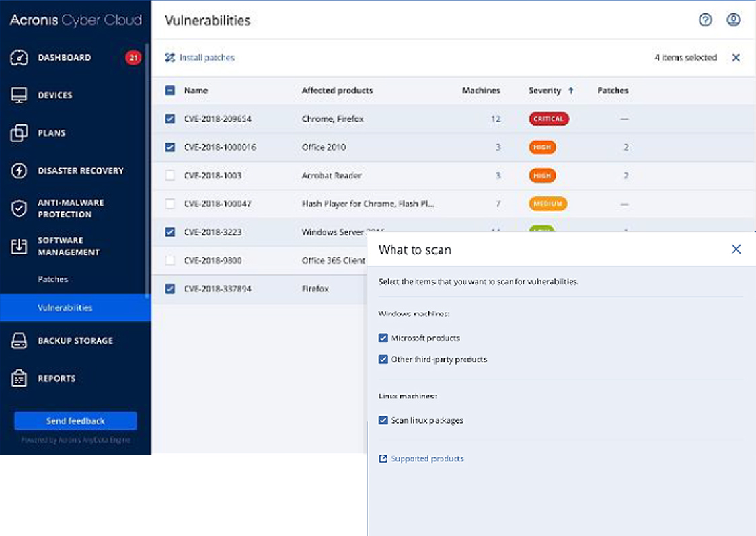
Task: Click the Devices monitor icon
Action: click(x=19, y=95)
